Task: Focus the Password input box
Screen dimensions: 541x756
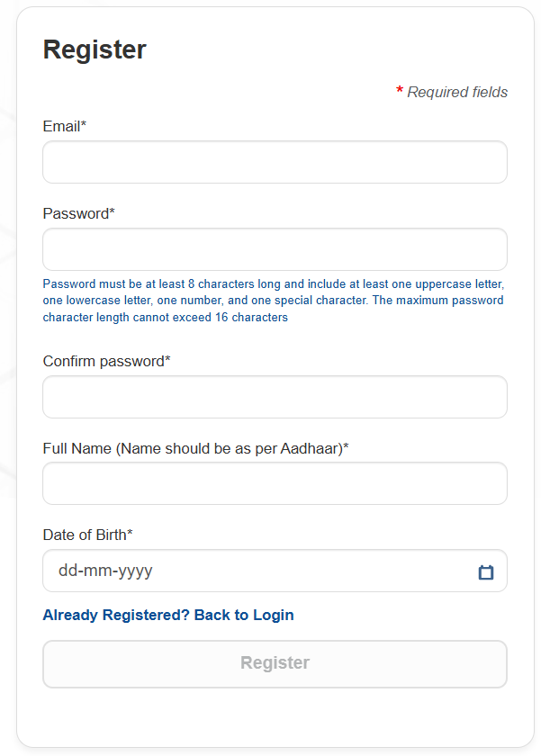Action: coord(275,249)
